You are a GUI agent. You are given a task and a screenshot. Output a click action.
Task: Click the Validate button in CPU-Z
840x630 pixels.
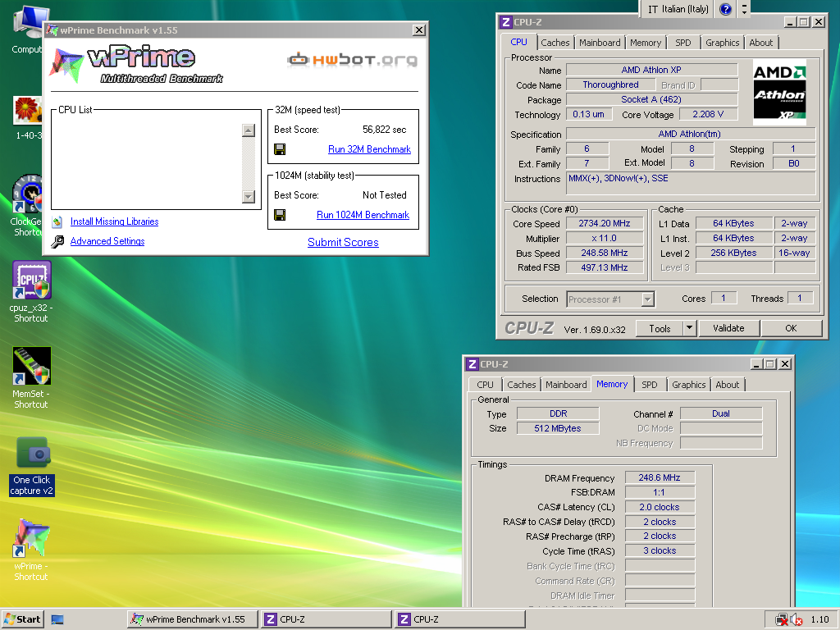point(728,328)
